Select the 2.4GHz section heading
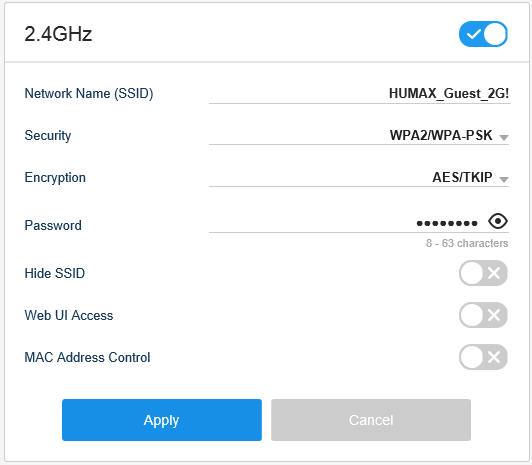 pos(58,34)
